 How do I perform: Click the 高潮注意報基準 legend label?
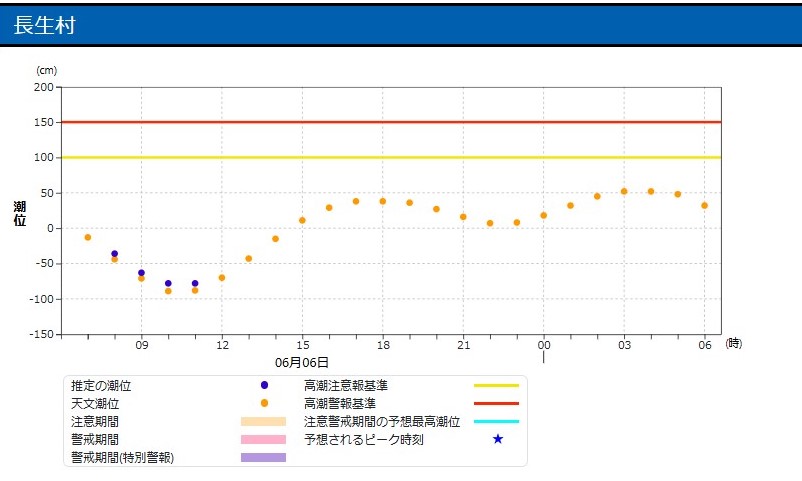(x=346, y=385)
